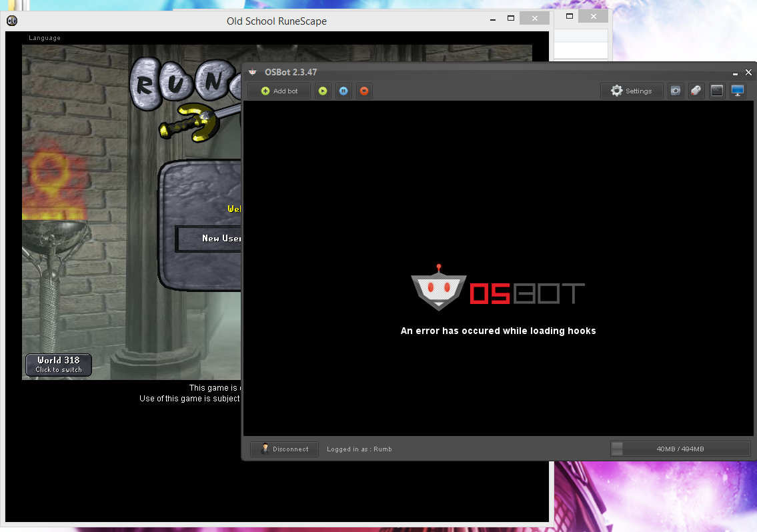Minimize the Old School RuneScape window

[x=493, y=19]
